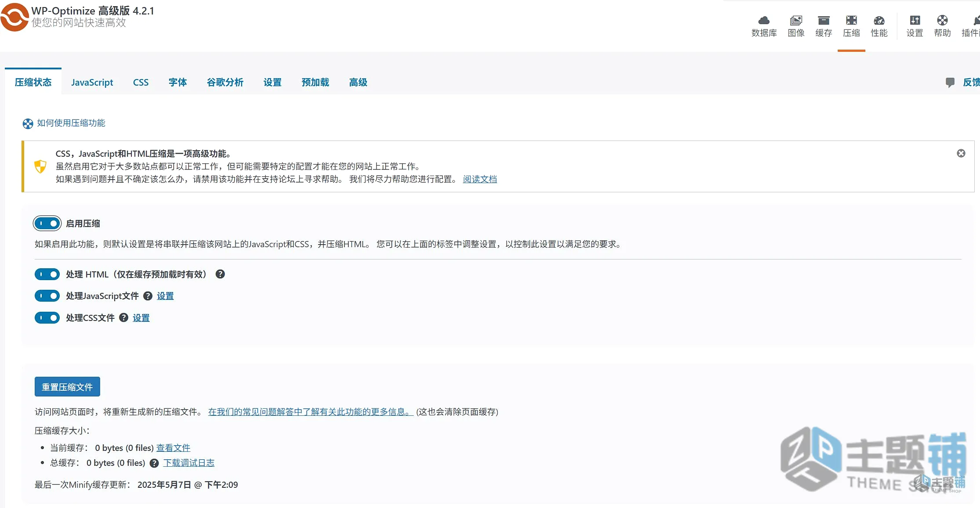Switch to the CSS tab
980x508 pixels.
[x=141, y=82]
